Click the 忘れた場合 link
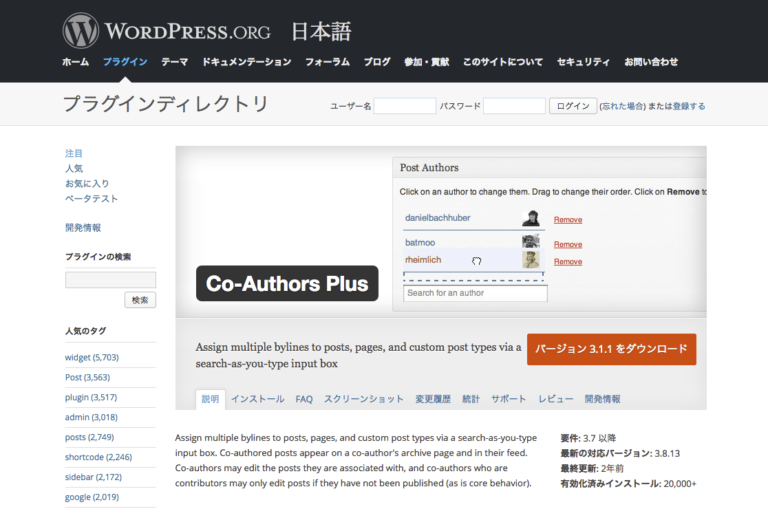 tap(623, 106)
